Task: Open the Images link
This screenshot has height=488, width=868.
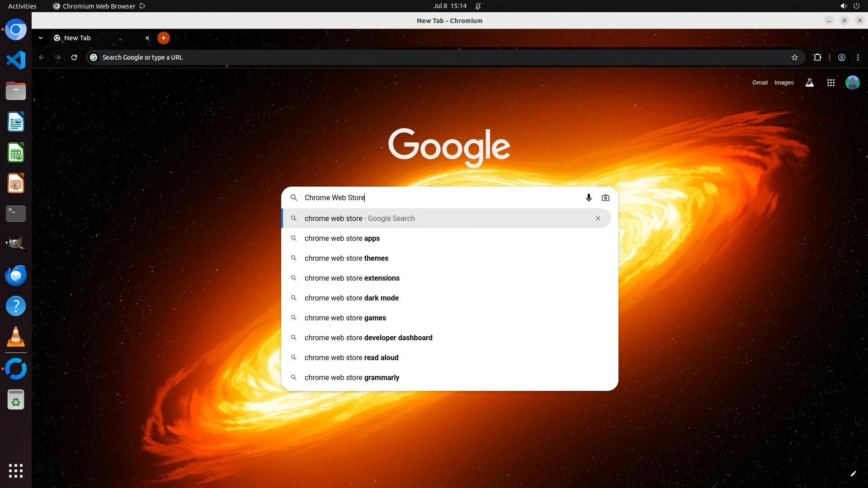Action: pos(783,83)
